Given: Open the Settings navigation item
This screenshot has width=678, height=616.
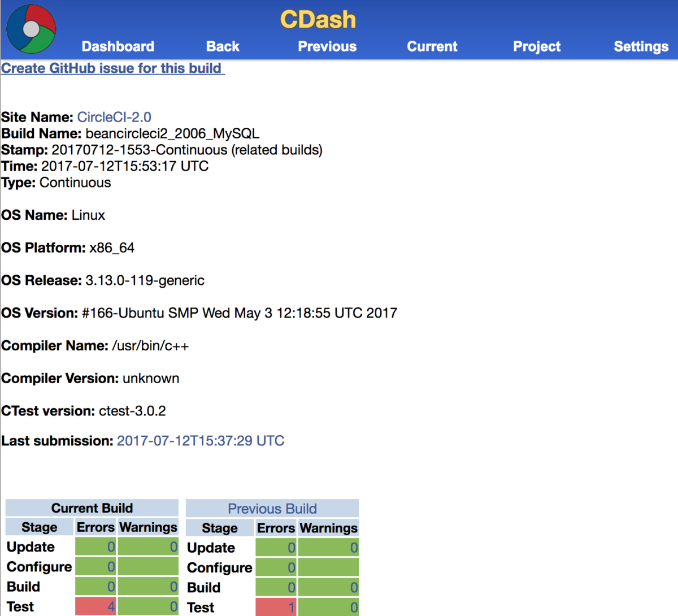Looking at the screenshot, I should pyautogui.click(x=641, y=46).
